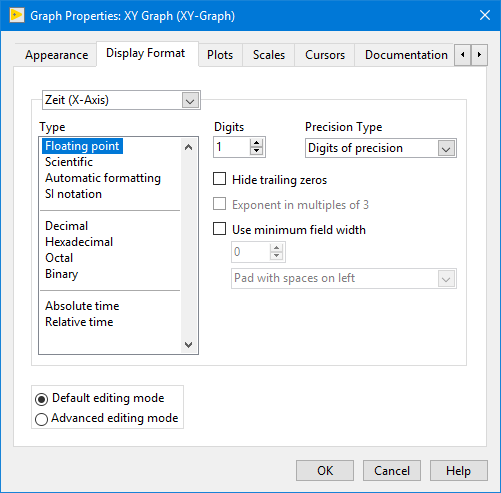Enable Hide trailing zeros checkbox
This screenshot has width=501, height=493.
coord(219,179)
